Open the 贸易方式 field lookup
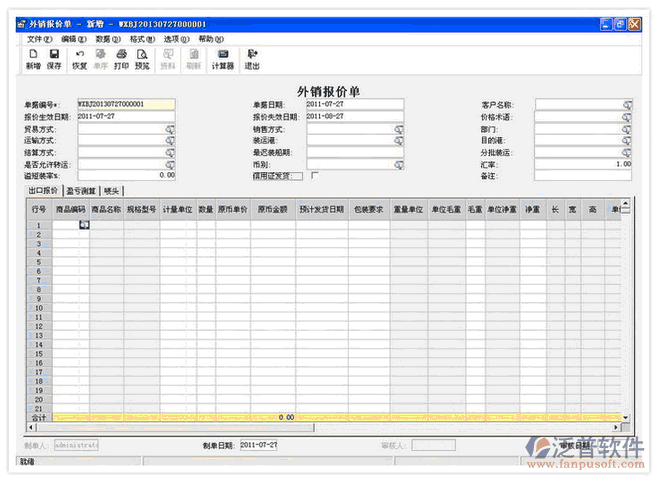655x480 pixels. point(170,128)
